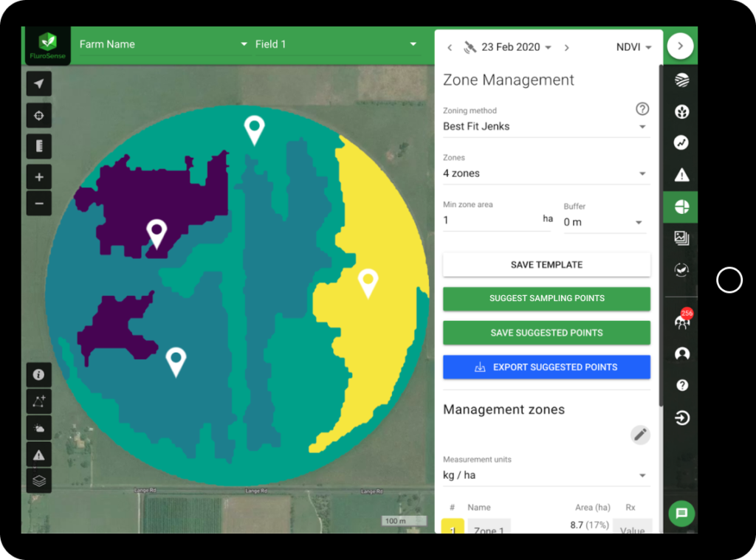Open the fields sidebar icon
The width and height of the screenshot is (756, 560).
tap(681, 80)
